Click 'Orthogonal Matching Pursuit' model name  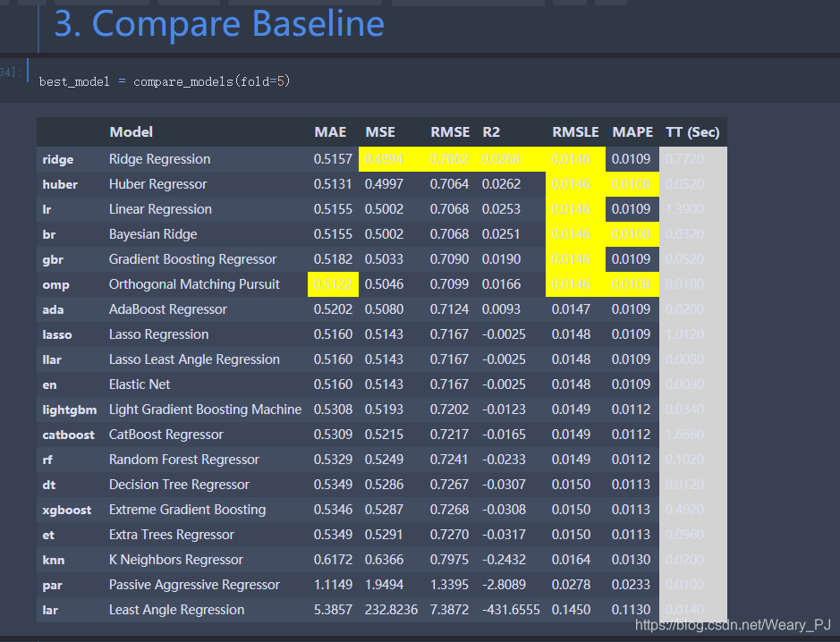pos(194,284)
